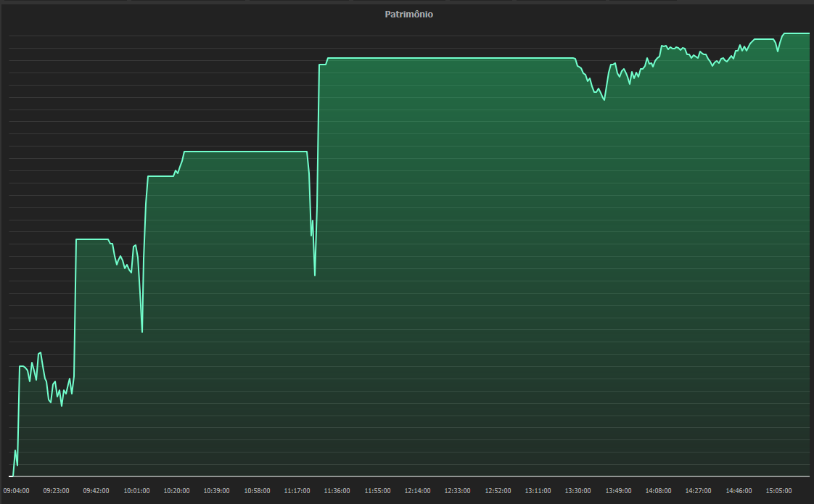Choose the 13:30:00 time label

pos(577,490)
